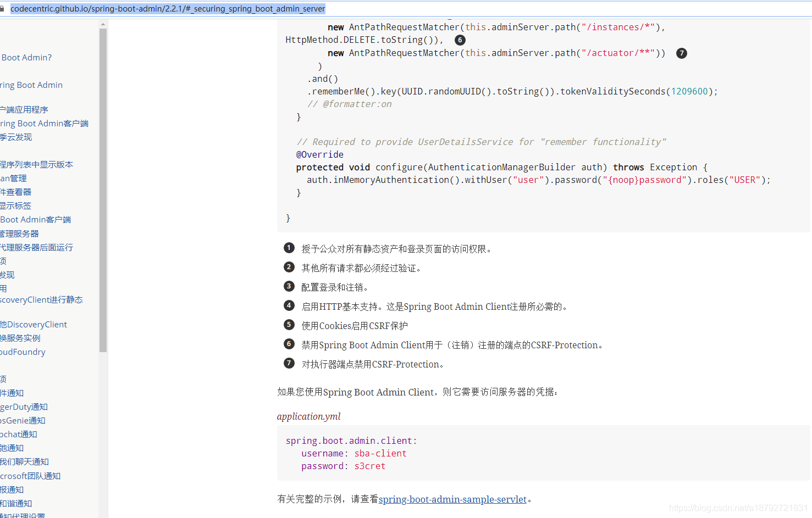Open sidebar link ending 'crosoft团队通知'
This screenshot has height=518, width=812.
click(x=30, y=476)
